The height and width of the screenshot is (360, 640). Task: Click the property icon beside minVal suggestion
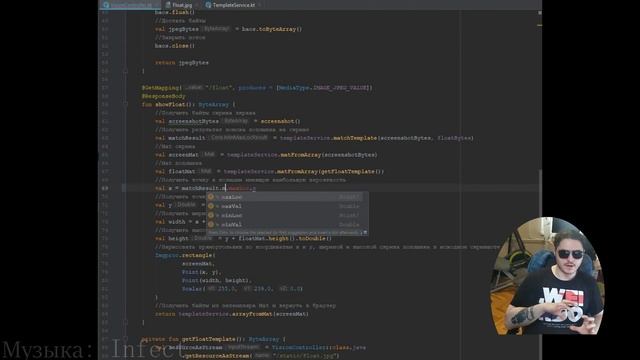click(211, 224)
